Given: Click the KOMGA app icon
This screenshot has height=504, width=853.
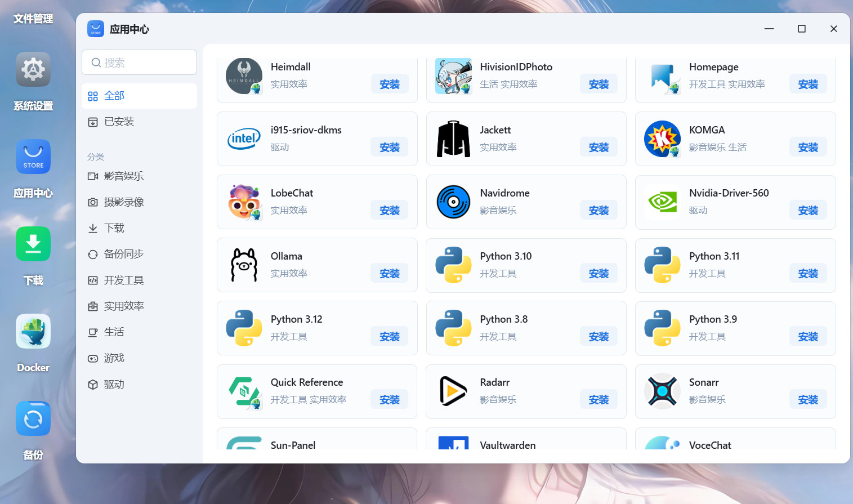Looking at the screenshot, I should (663, 139).
